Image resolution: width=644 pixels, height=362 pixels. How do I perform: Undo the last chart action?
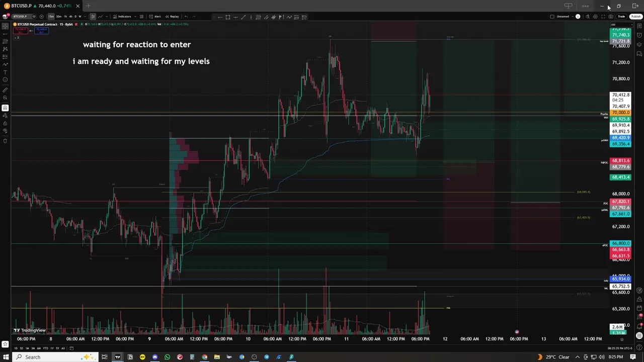click(186, 17)
